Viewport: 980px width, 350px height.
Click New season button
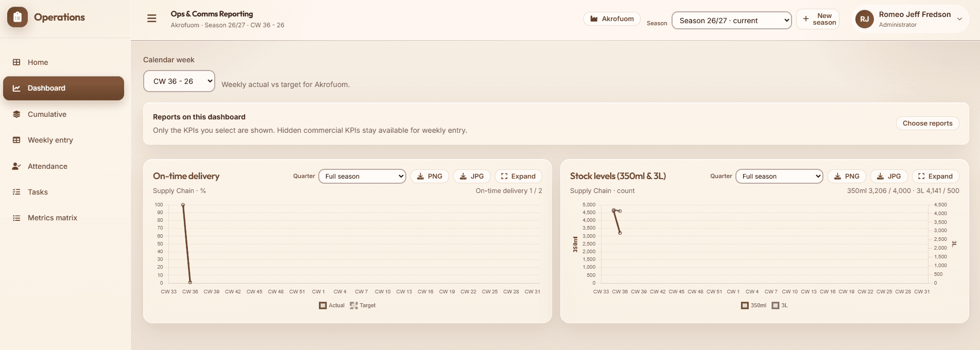tap(818, 19)
